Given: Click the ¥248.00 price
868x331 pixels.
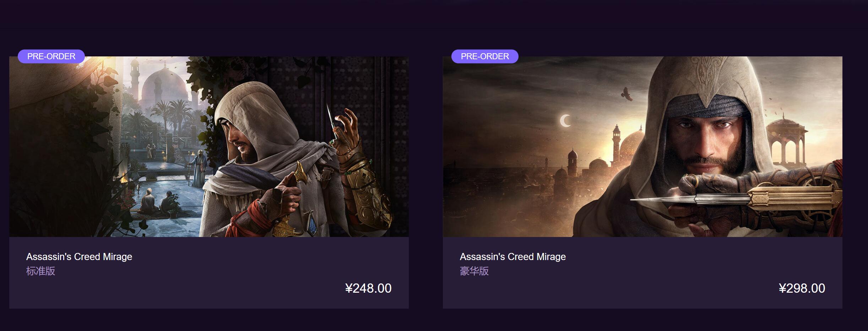Looking at the screenshot, I should click(x=368, y=288).
